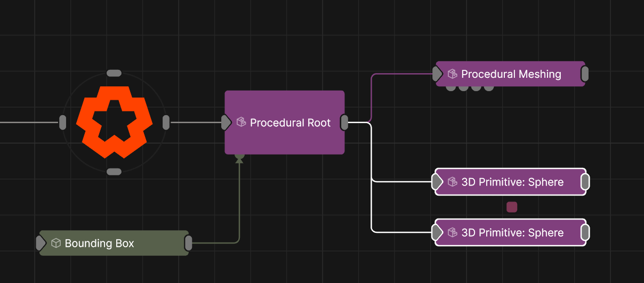Click the orange Notch root node logo
The width and height of the screenshot is (644, 283).
click(x=114, y=122)
